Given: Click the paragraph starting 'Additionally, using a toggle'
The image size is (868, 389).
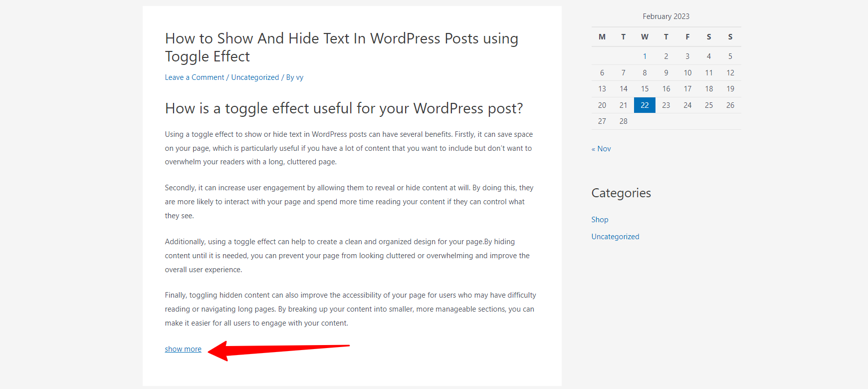Looking at the screenshot, I should pyautogui.click(x=348, y=256).
